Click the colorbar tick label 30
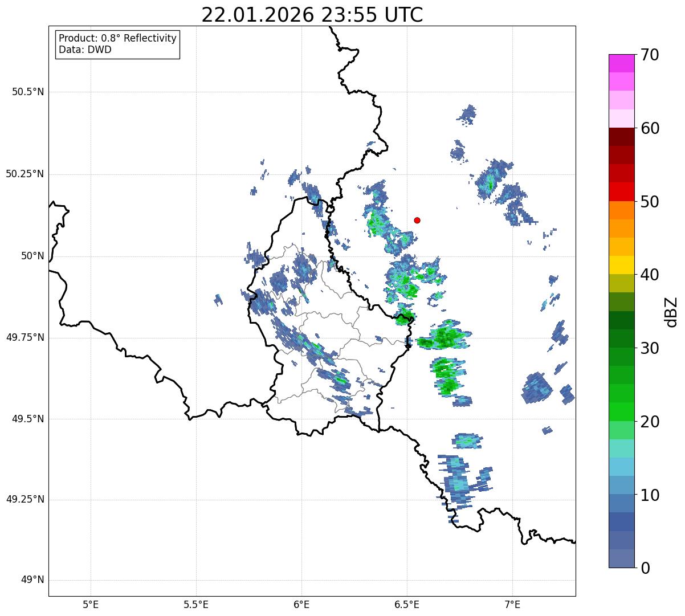Viewport: 685px width, 616px height. point(650,348)
